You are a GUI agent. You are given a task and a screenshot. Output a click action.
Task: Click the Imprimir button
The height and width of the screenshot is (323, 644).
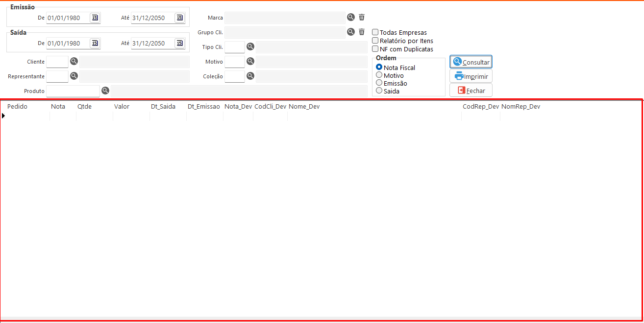pos(471,76)
